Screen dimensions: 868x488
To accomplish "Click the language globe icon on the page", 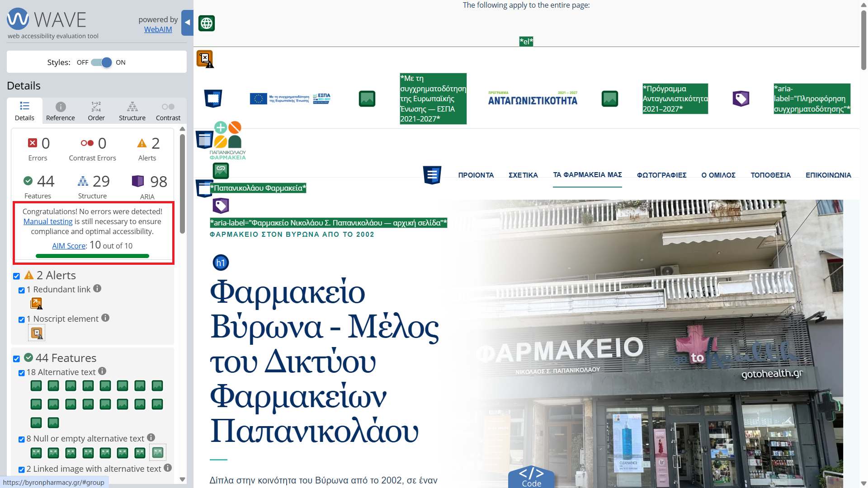I will click(207, 23).
